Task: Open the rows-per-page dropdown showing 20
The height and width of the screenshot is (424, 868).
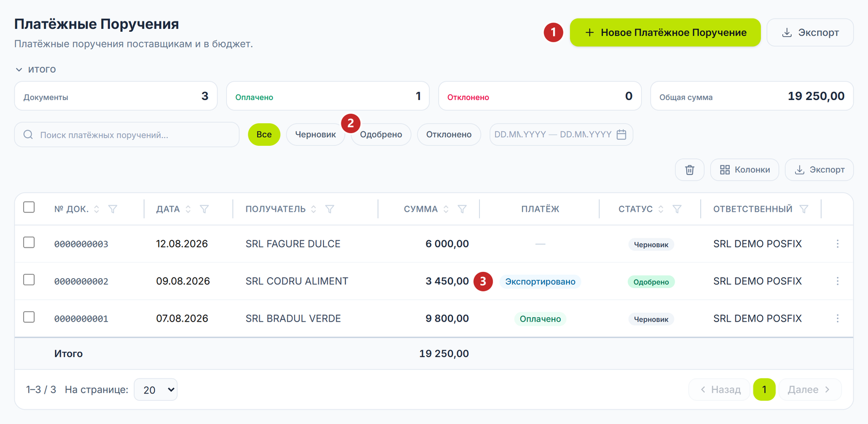Action: 156,390
